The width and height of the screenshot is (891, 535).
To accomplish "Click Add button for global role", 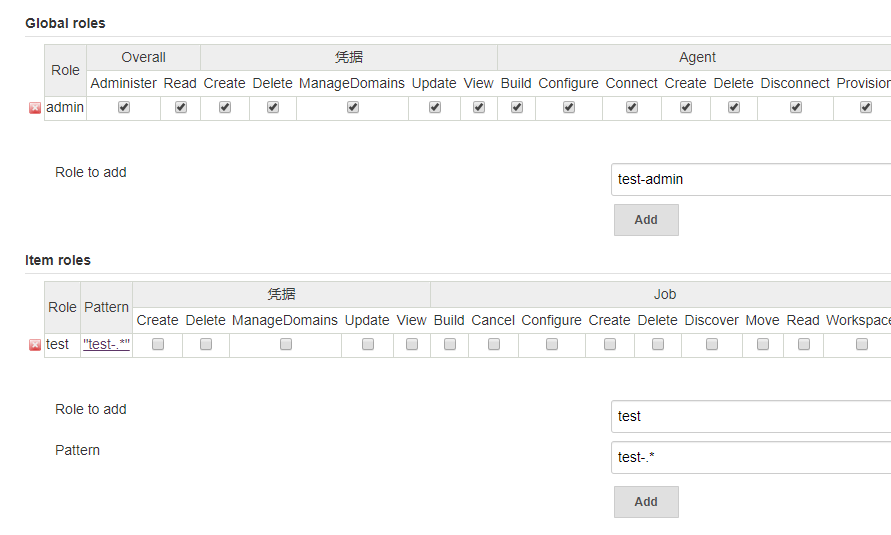I will point(646,220).
